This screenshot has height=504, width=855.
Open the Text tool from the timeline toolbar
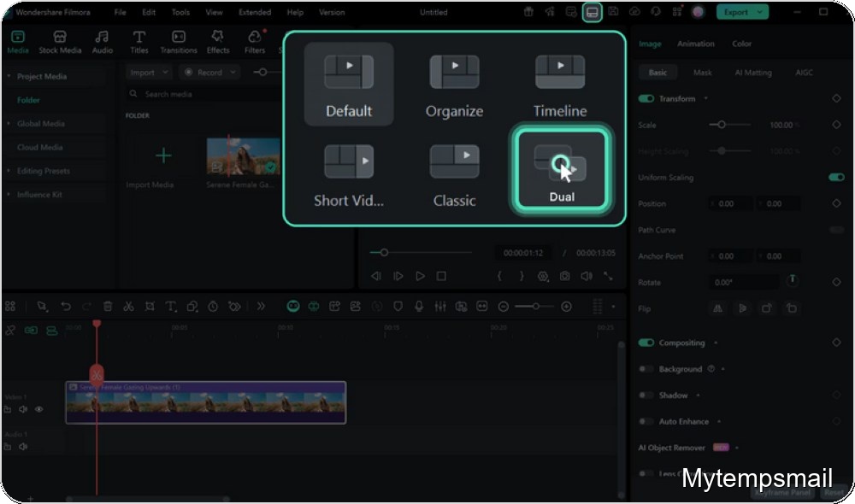tap(170, 306)
